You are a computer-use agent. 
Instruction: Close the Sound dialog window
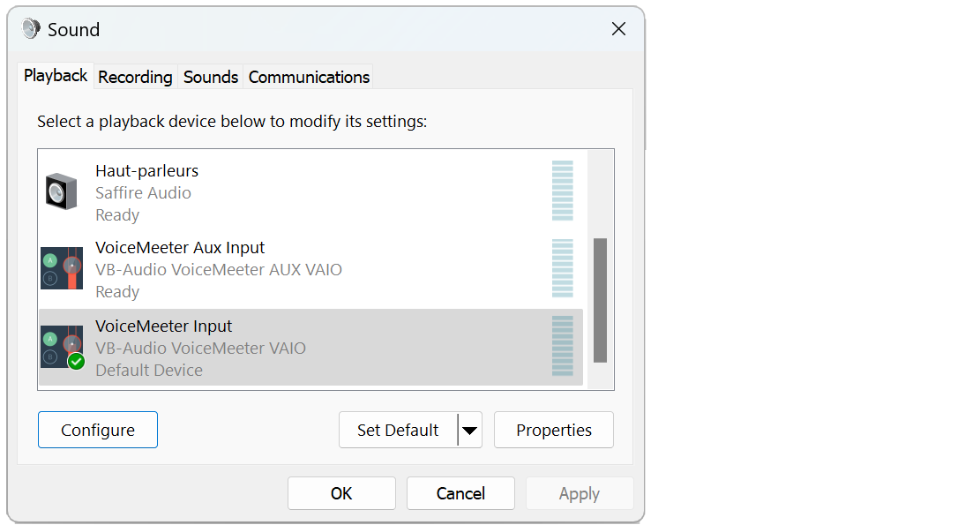tap(618, 29)
